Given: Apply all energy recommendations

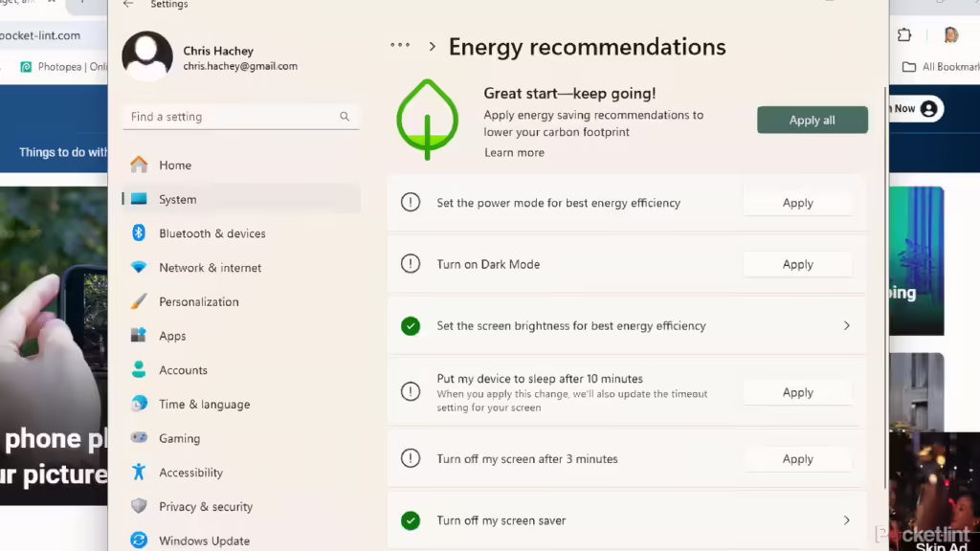Looking at the screenshot, I should 812,120.
